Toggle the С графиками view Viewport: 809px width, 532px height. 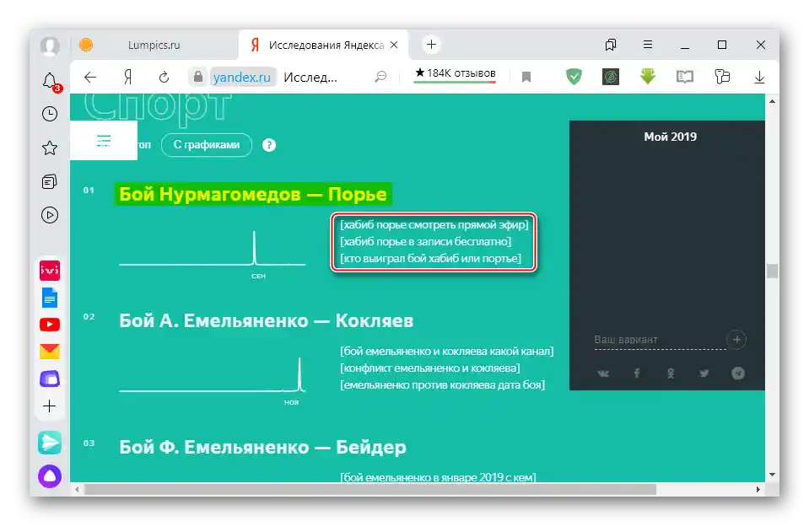207,145
